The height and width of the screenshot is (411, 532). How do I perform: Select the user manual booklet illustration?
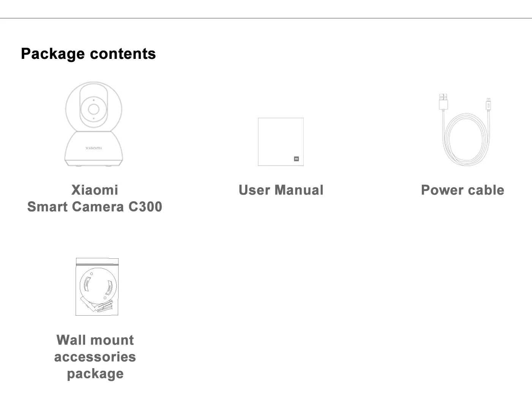pos(281,142)
